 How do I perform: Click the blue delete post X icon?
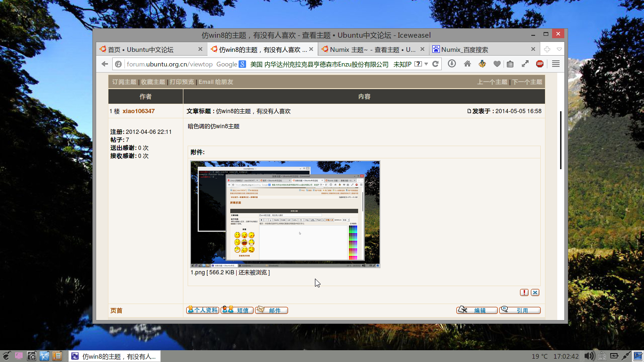[x=535, y=292]
